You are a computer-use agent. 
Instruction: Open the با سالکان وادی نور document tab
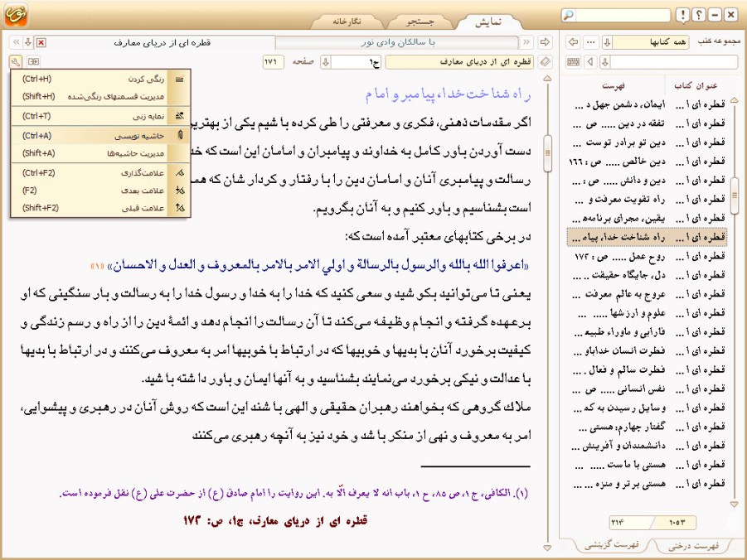coord(398,42)
